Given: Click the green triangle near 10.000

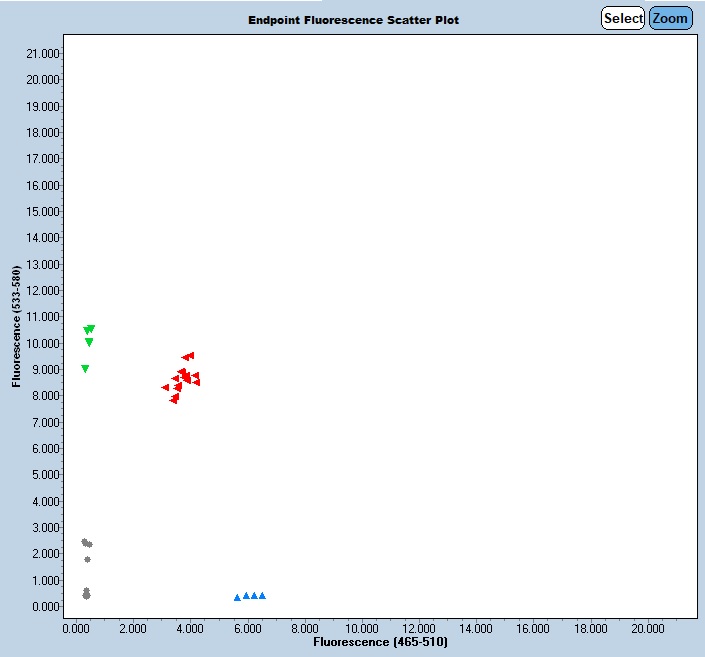Looking at the screenshot, I should [x=89, y=342].
